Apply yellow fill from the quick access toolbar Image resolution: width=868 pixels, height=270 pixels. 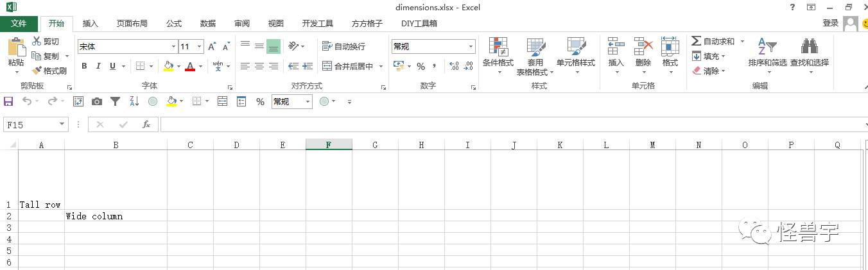pos(171,101)
